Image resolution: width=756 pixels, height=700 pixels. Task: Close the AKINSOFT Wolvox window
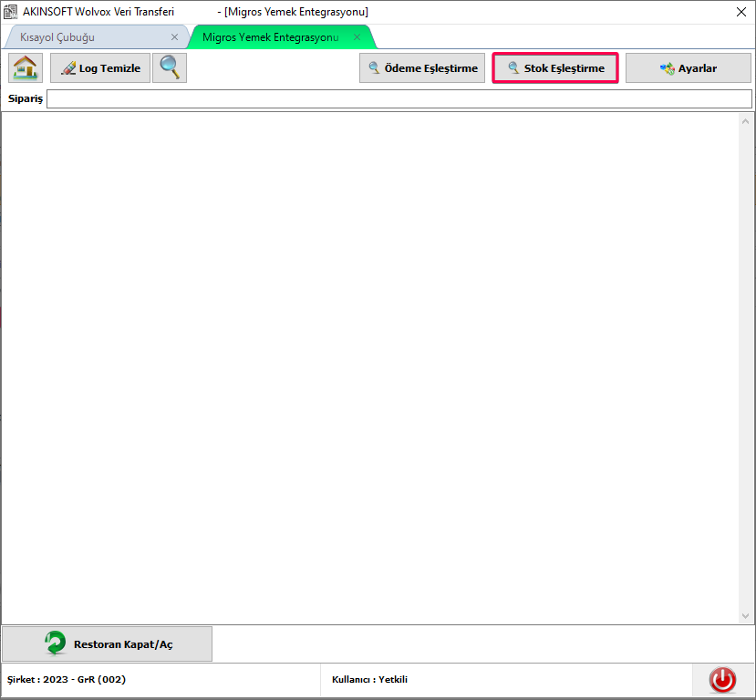tap(741, 12)
